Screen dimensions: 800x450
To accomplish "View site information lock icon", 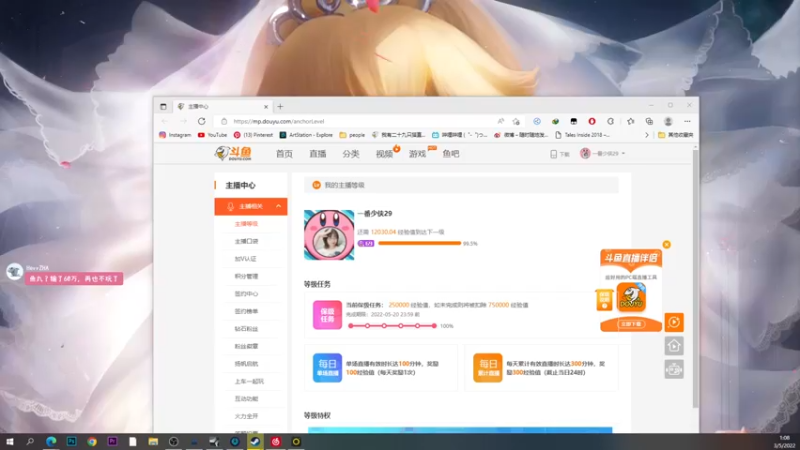I will pyautogui.click(x=223, y=121).
